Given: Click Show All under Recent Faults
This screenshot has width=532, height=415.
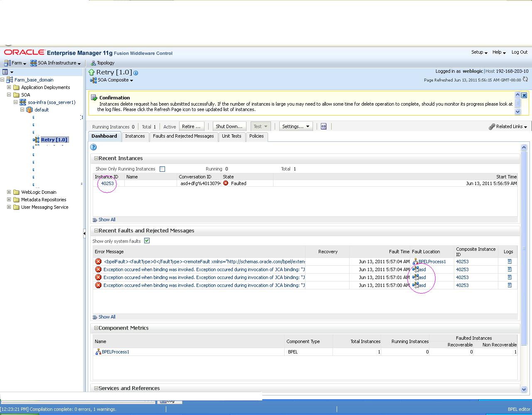Looking at the screenshot, I should coord(107,317).
